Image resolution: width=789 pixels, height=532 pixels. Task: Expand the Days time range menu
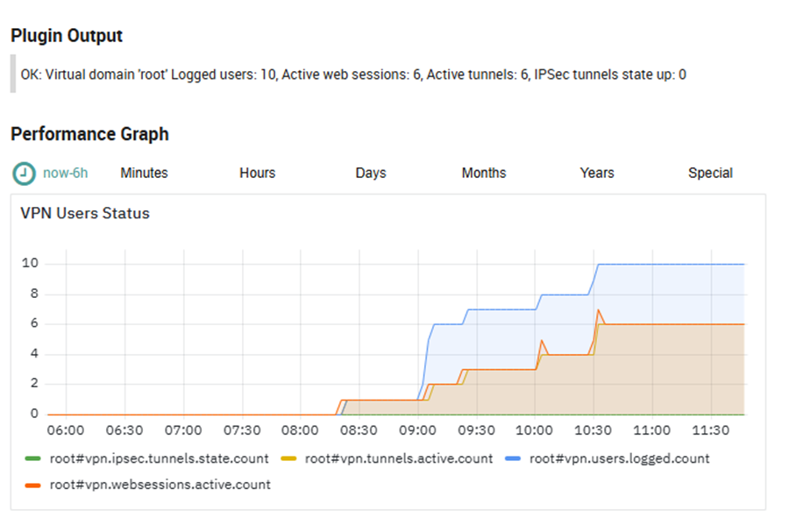[x=371, y=174]
